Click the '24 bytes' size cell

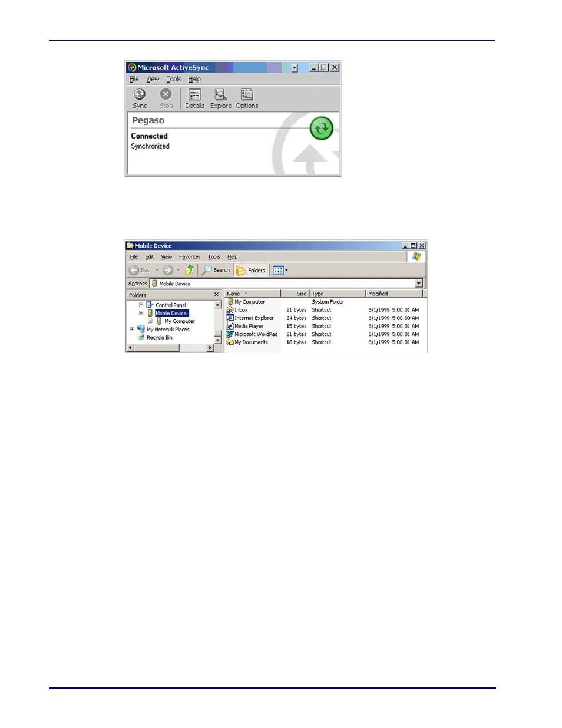[296, 318]
